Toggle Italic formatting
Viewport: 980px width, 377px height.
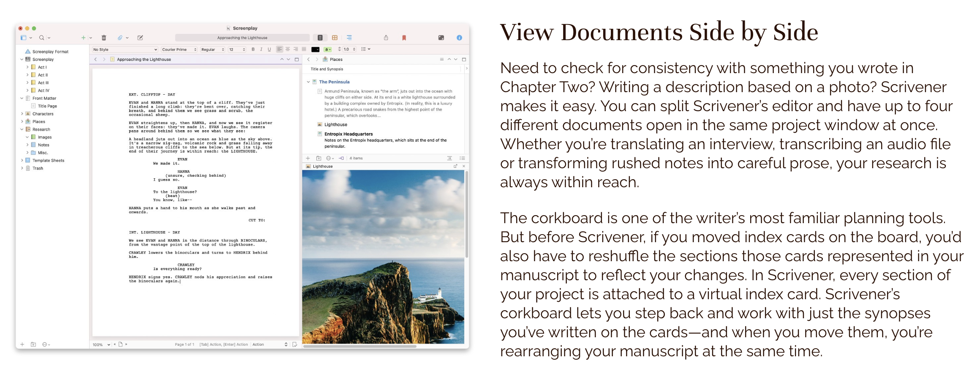tap(261, 49)
